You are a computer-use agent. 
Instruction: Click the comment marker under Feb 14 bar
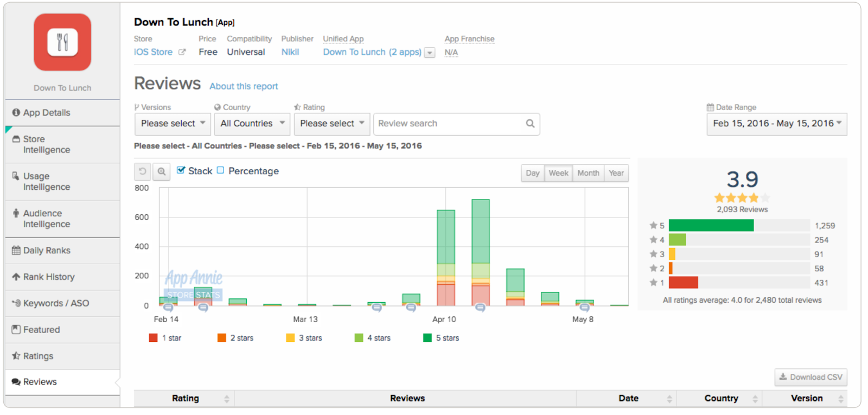coord(168,308)
